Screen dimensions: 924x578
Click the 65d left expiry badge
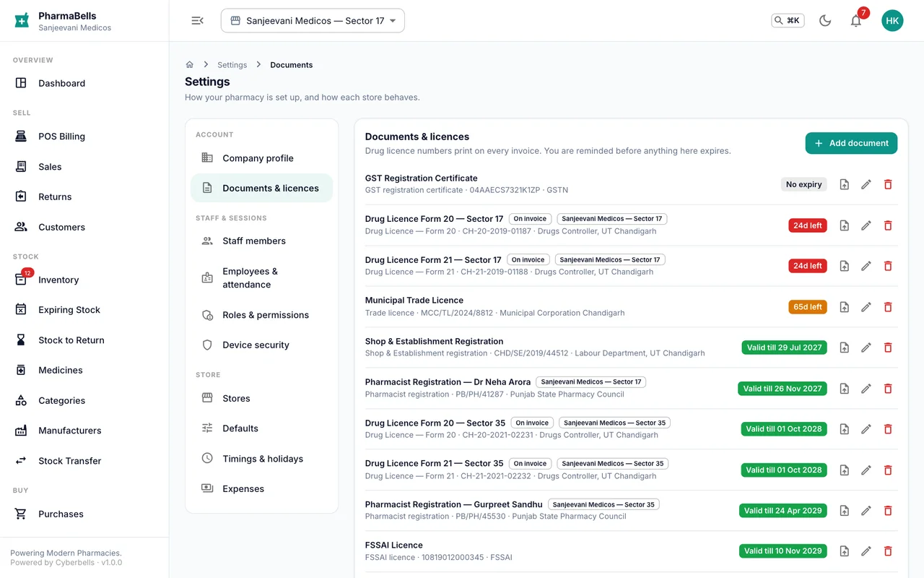pos(808,307)
